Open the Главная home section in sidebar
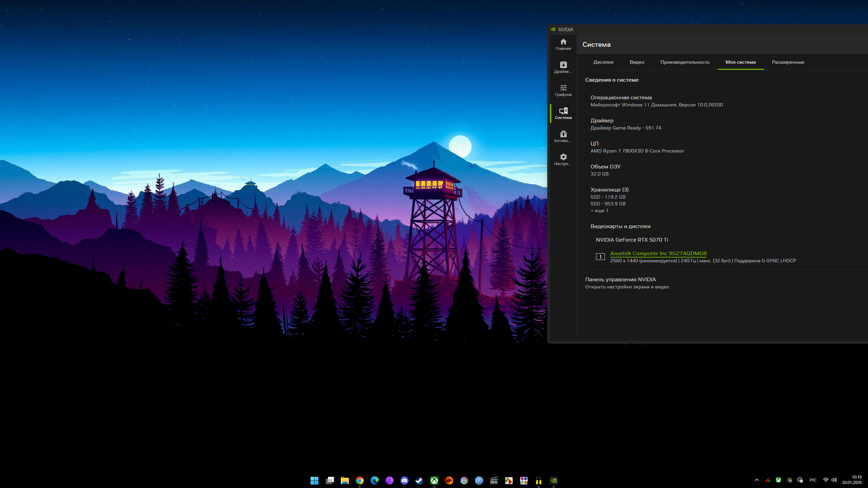This screenshot has height=488, width=868. [563, 44]
